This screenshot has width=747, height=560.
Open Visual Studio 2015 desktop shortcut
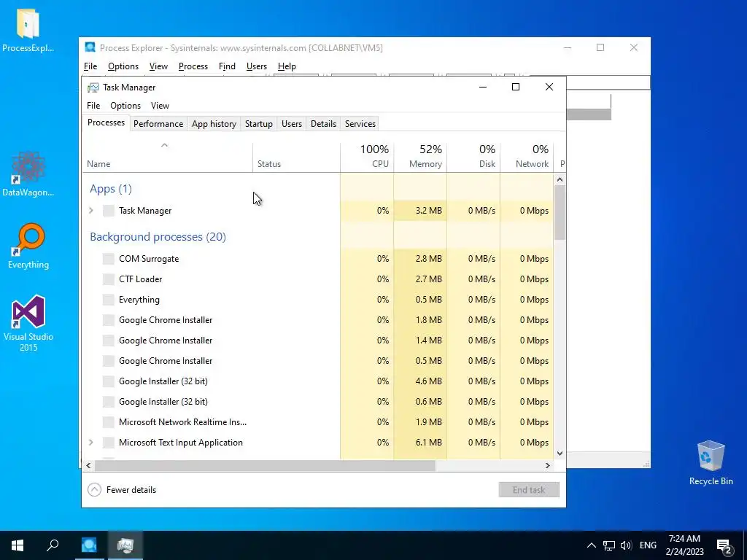28,324
